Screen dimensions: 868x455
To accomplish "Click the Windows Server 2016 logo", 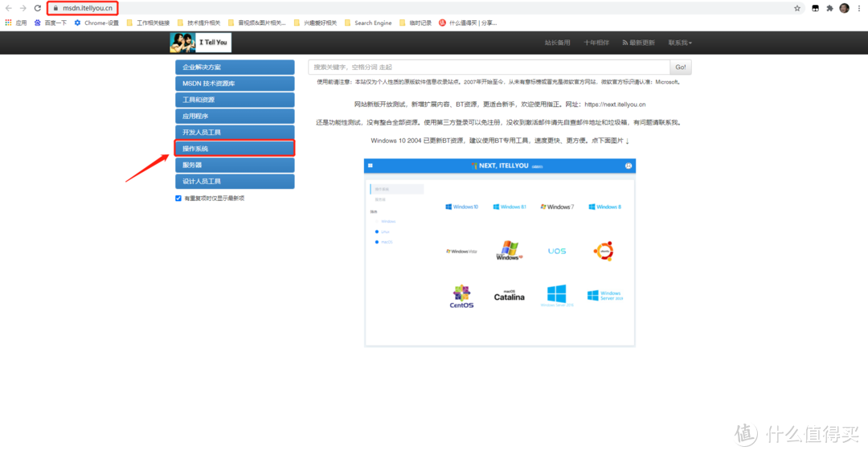I will coord(557,296).
